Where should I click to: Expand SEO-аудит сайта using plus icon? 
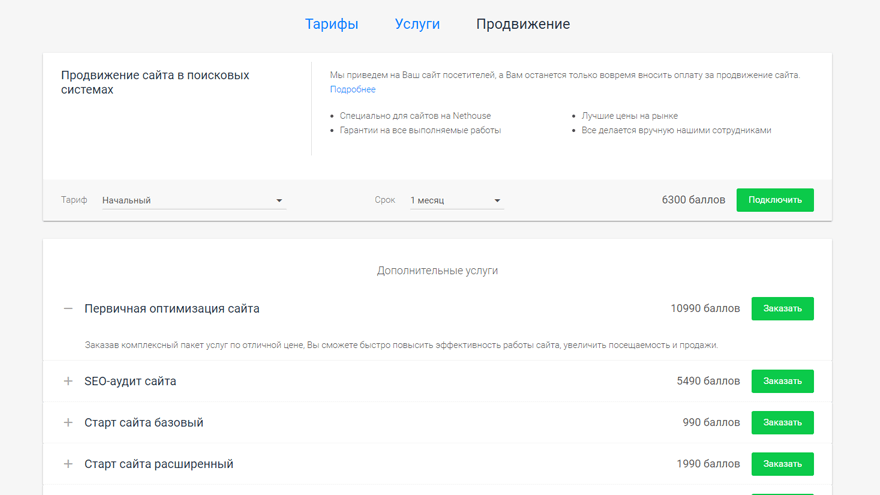(x=68, y=381)
